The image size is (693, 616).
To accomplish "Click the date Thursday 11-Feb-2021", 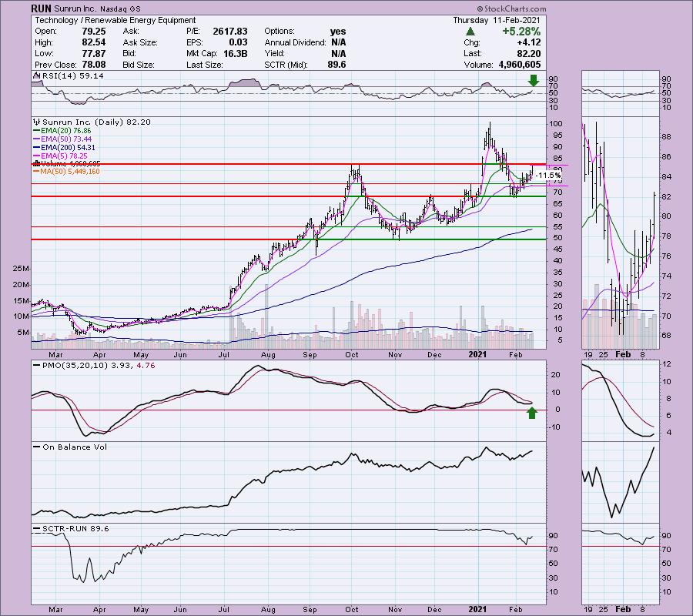I will [497, 20].
